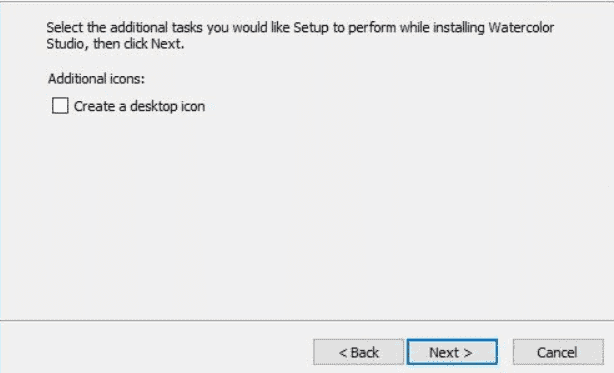Proceed to the next setup step
Screen dimensions: 614x373
452,352
